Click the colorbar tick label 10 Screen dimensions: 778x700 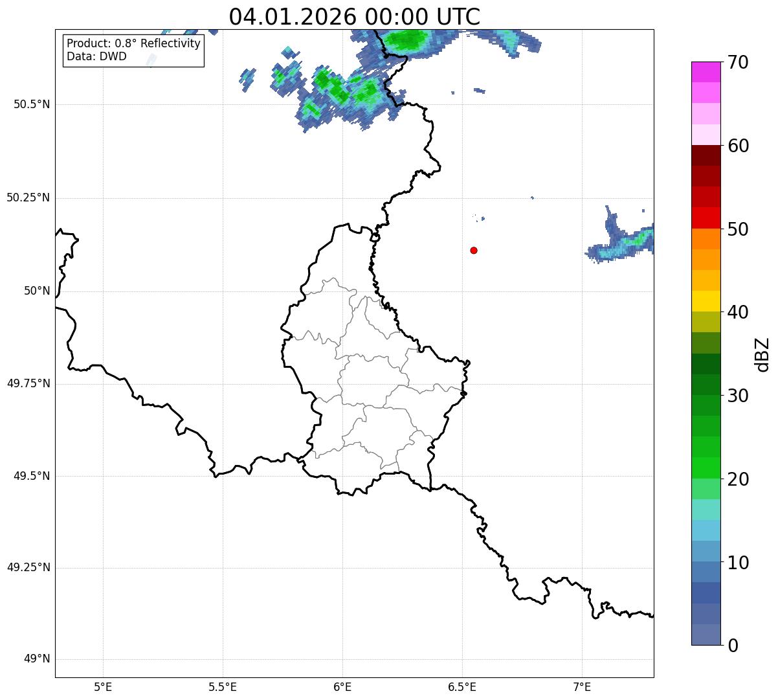[x=738, y=562]
